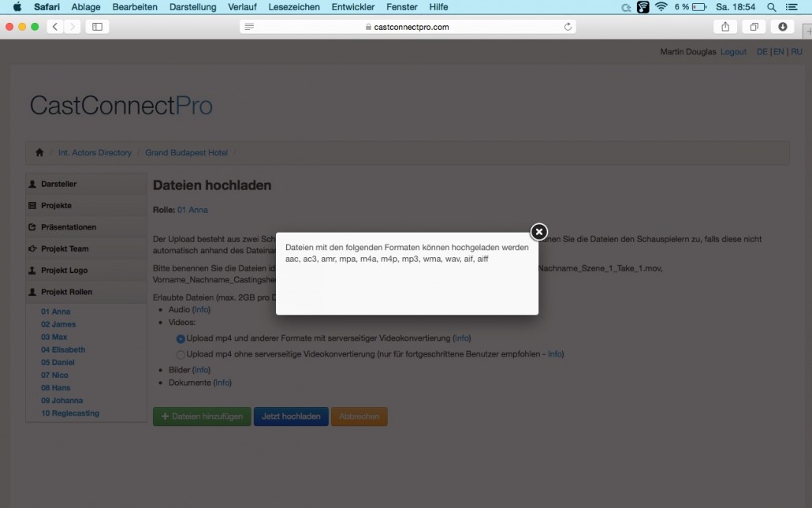Viewport: 812px width, 508px height.
Task: Open Int. Actors Directory breadcrumb
Action: tap(95, 152)
